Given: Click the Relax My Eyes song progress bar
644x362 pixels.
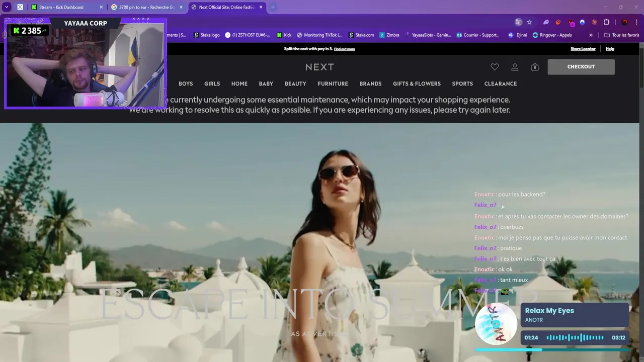Looking at the screenshot, I should coord(552,349).
